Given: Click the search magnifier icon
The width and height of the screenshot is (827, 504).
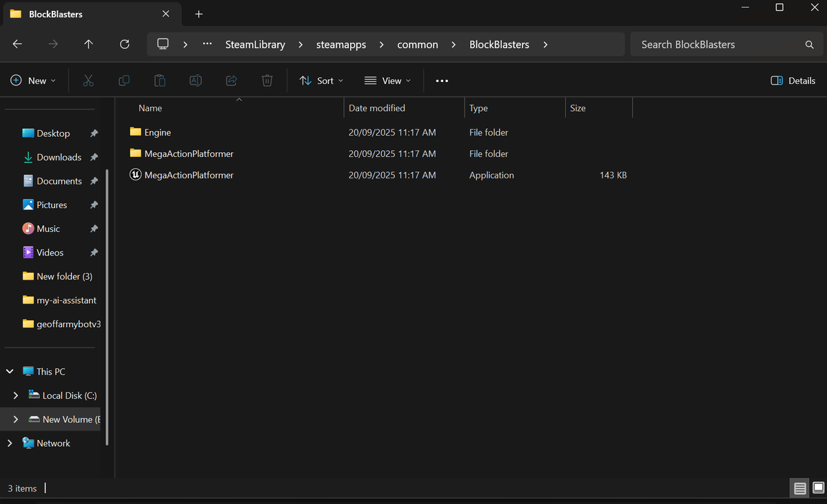Looking at the screenshot, I should tap(809, 44).
